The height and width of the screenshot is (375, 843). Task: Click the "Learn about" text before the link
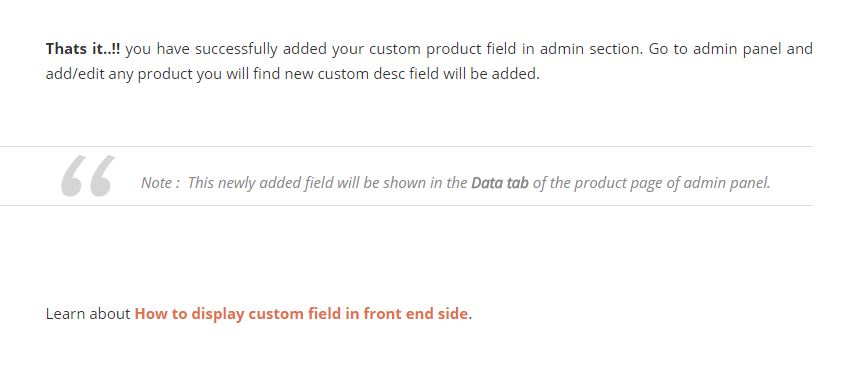88,314
